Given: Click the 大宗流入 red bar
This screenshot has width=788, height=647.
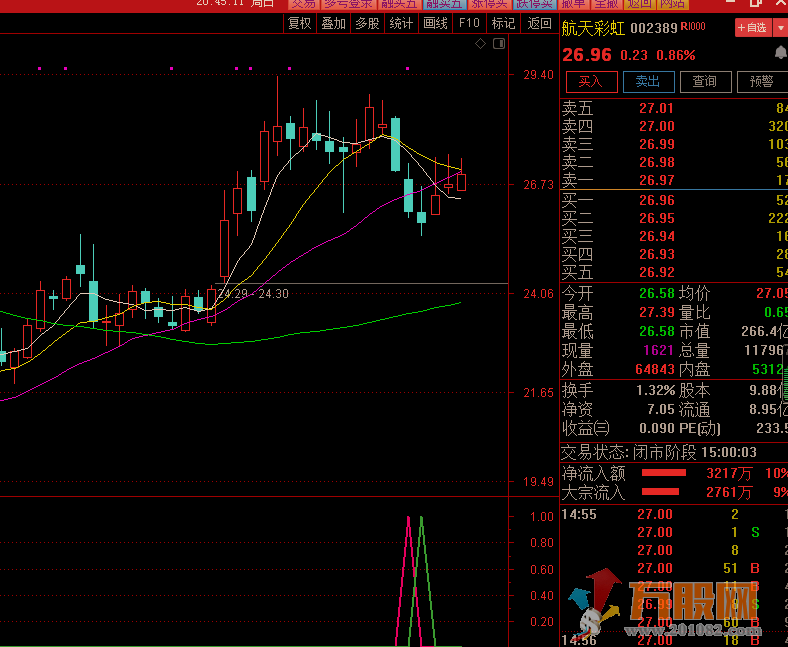Looking at the screenshot, I should [660, 492].
